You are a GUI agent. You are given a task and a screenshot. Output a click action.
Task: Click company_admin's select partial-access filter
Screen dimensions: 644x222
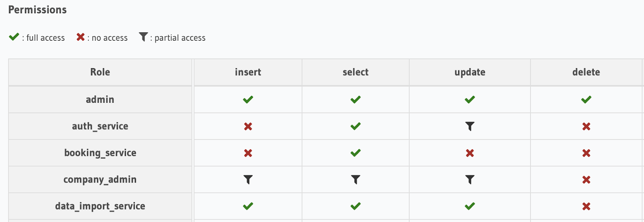point(355,180)
